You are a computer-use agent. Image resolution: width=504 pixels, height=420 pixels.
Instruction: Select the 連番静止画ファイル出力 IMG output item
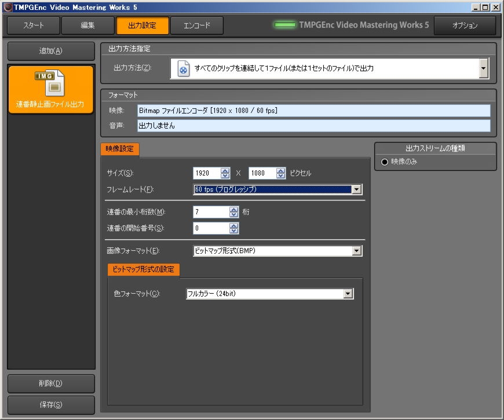(51, 90)
